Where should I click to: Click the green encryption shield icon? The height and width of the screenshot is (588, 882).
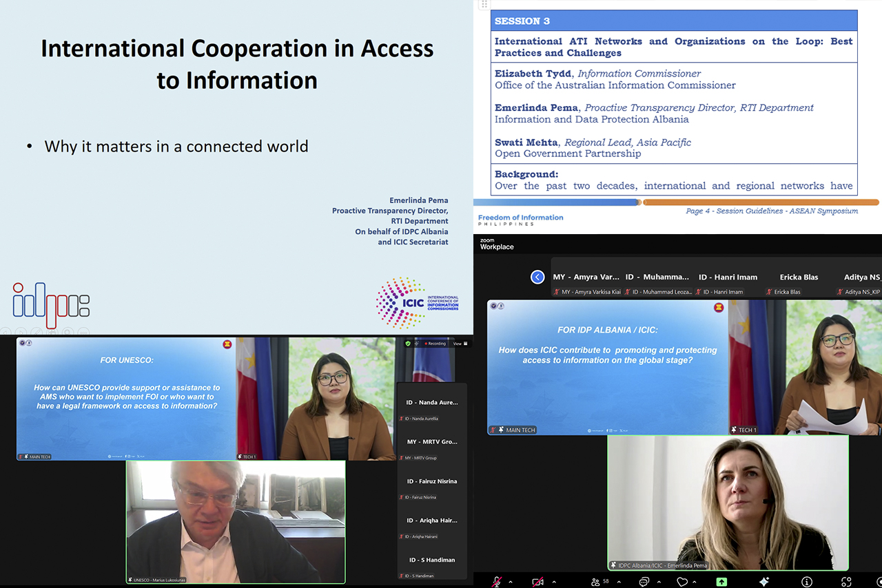[408, 344]
